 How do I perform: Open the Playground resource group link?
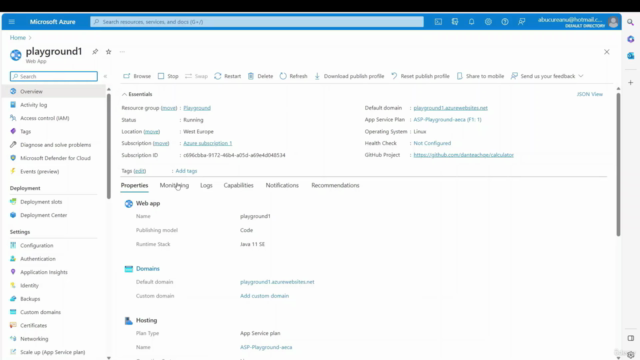point(197,108)
